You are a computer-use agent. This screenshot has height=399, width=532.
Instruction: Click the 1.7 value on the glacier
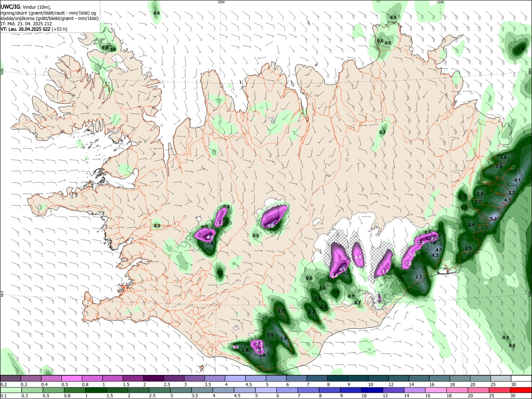click(385, 271)
